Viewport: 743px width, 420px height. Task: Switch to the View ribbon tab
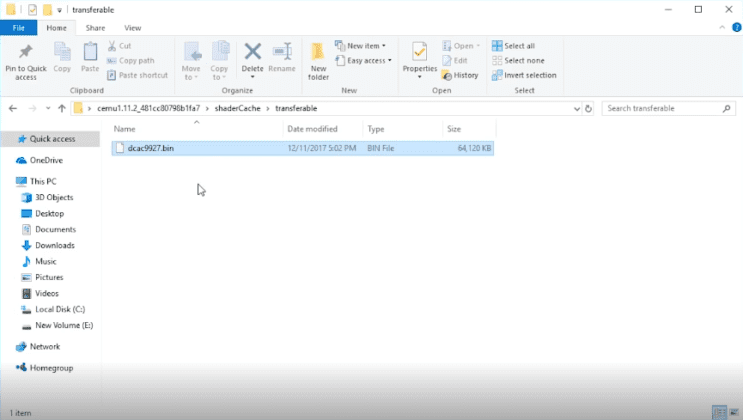(x=132, y=28)
